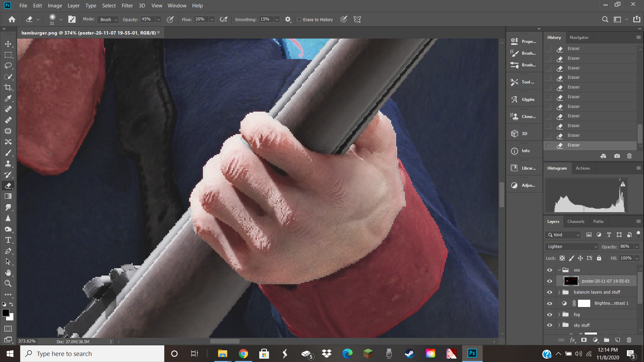Screen dimensions: 644x362
Task: Click the delete layer trash icon
Action: (x=629, y=340)
